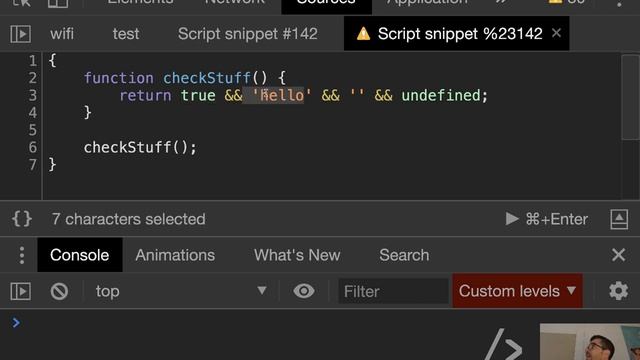Switch to the wifi snippet tab
This screenshot has width=640, height=360.
coord(62,34)
